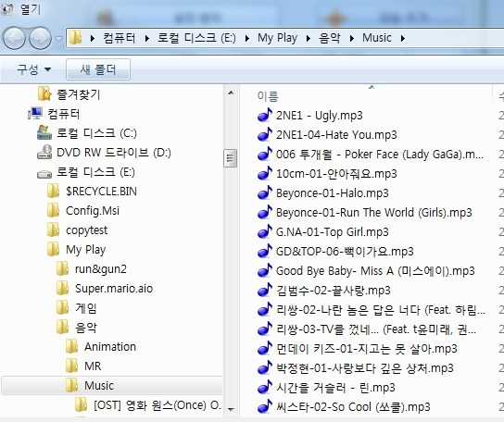Select the file name 10cm-01-안아줘요.mp3

(336, 174)
